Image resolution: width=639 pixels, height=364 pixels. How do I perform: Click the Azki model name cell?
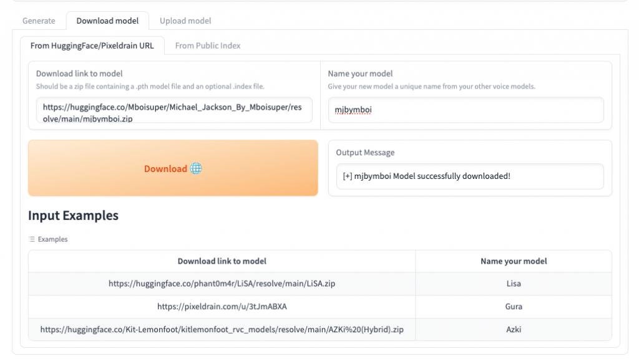pos(514,329)
